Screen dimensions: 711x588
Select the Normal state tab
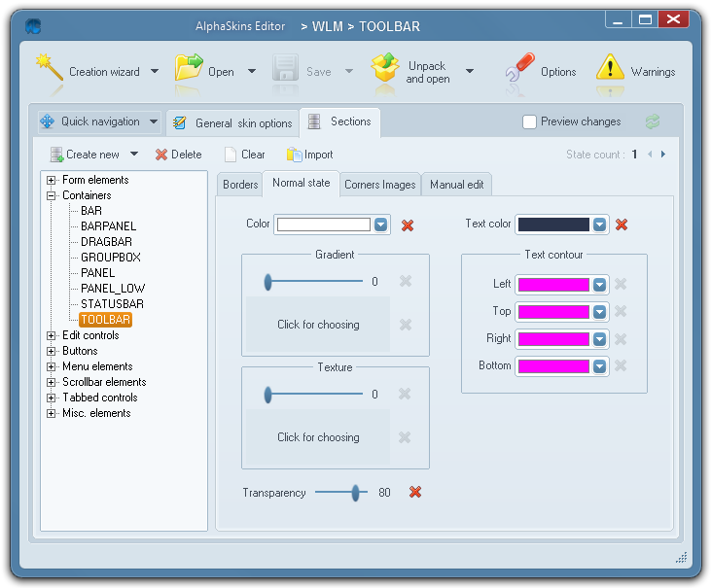coord(302,183)
